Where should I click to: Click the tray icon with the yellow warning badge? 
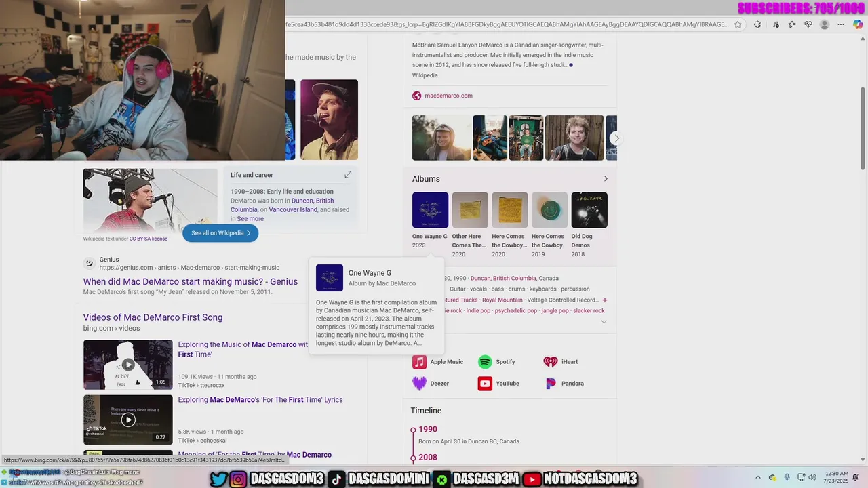772,477
